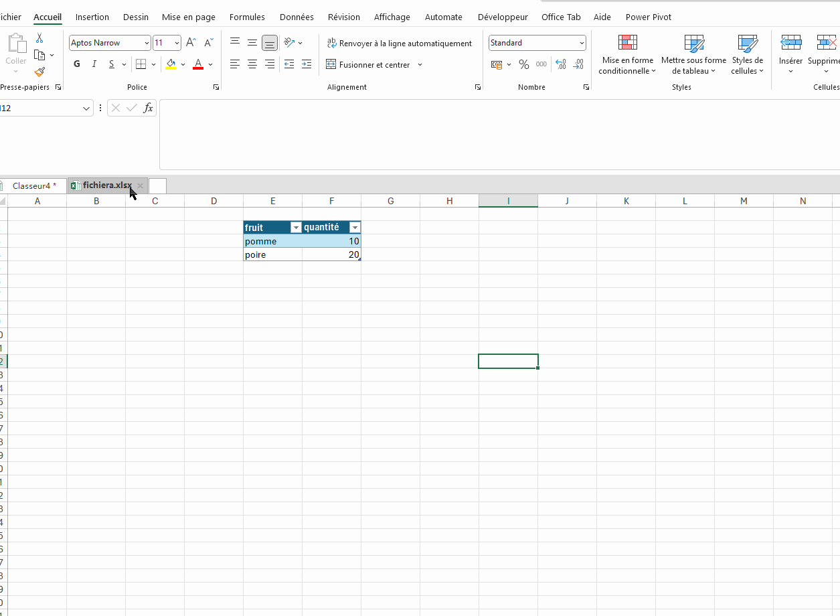Select column H header
Image resolution: width=840 pixels, height=616 pixels.
tap(449, 201)
